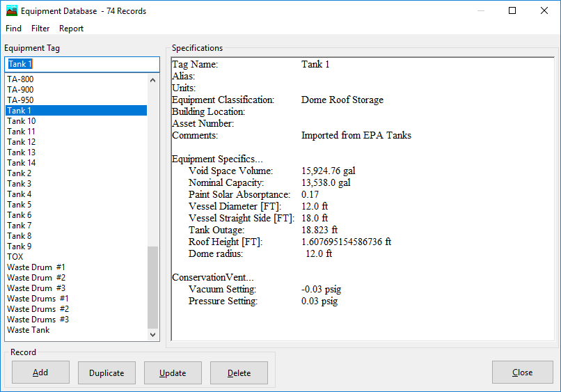The height and width of the screenshot is (392, 561).
Task: Select TA-800 in the equipment list
Action: 20,79
